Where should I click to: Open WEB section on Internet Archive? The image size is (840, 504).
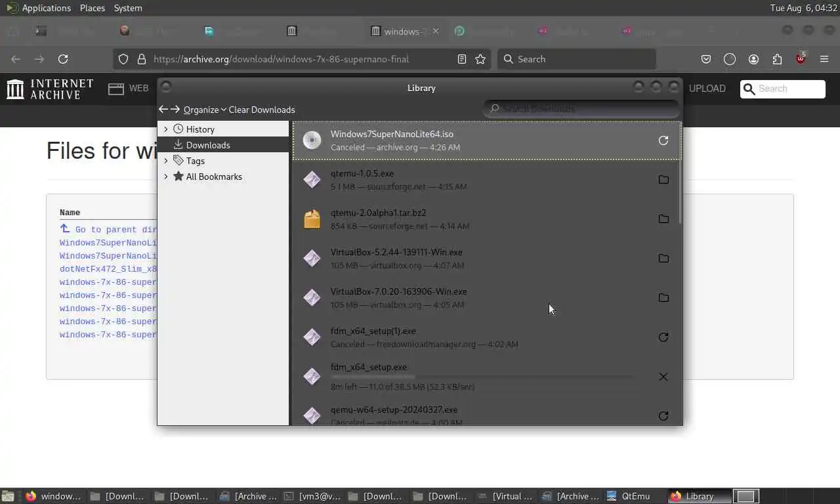tap(129, 89)
